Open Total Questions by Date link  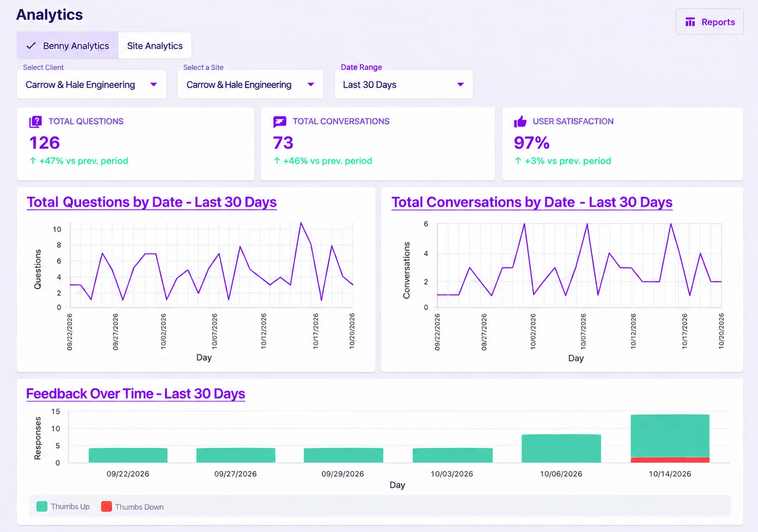point(152,202)
